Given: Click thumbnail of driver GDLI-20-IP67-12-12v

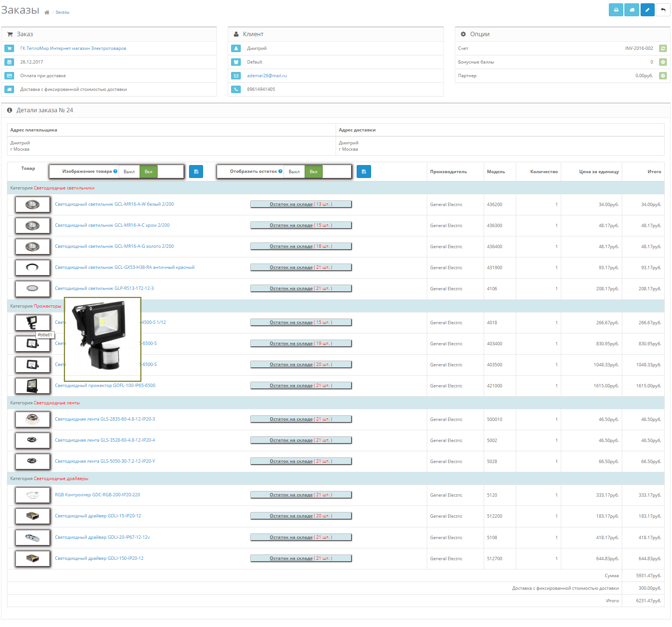Looking at the screenshot, I should coord(32,538).
